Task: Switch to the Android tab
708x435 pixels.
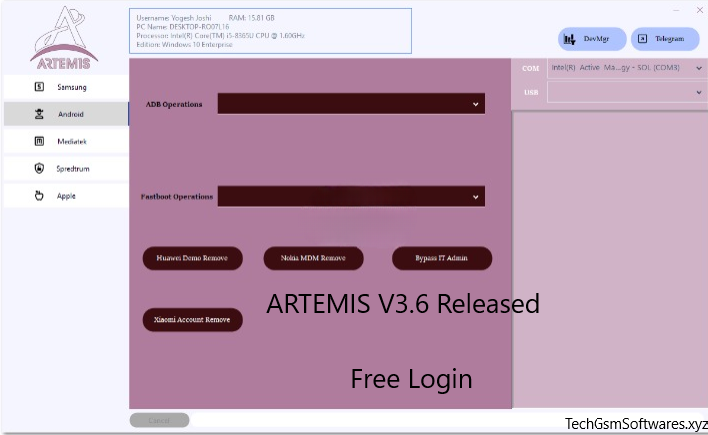Action: point(66,114)
